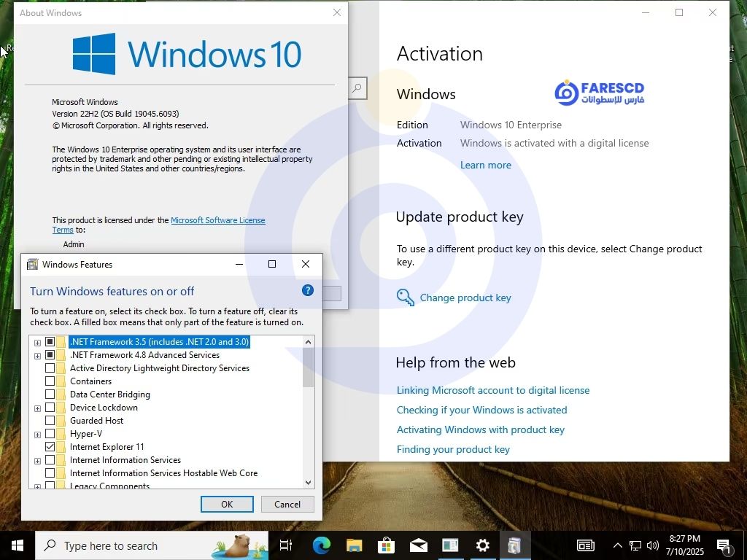The image size is (747, 560).
Task: Toggle the .NET Framework 3.5 checkbox
Action: 50,341
